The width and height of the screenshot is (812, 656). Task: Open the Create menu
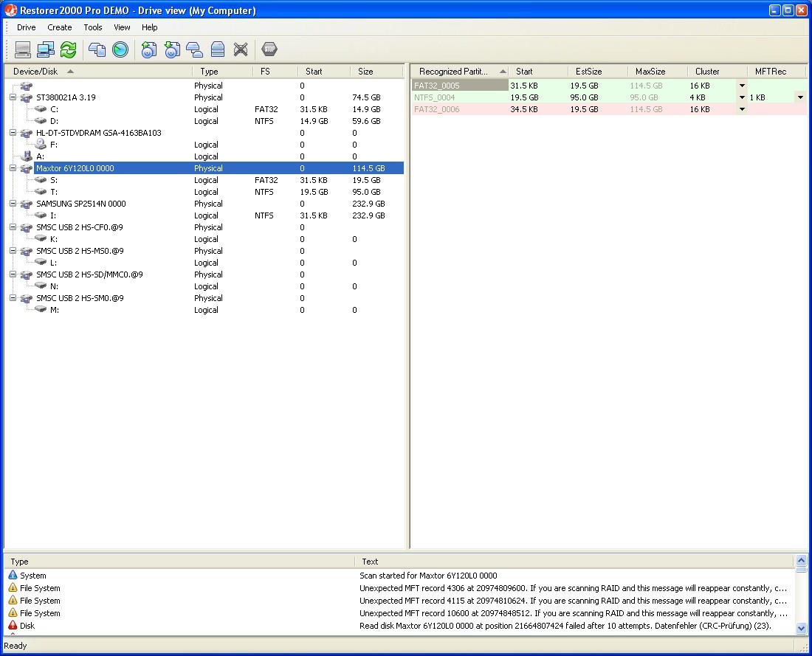60,27
